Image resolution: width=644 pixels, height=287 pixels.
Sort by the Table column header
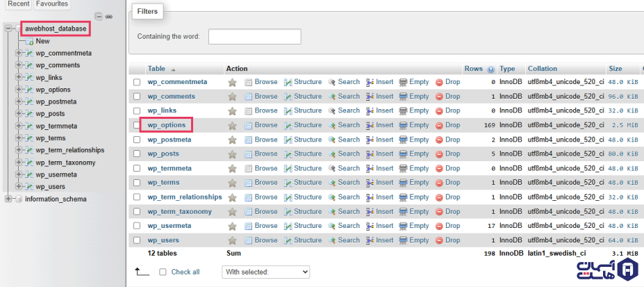pos(156,69)
